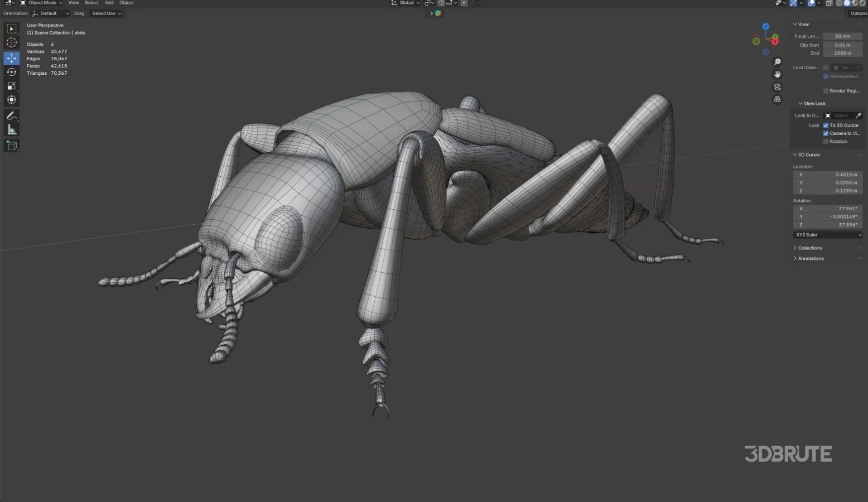The height and width of the screenshot is (502, 868).
Task: Open Global transform orientation dropdown
Action: [405, 3]
